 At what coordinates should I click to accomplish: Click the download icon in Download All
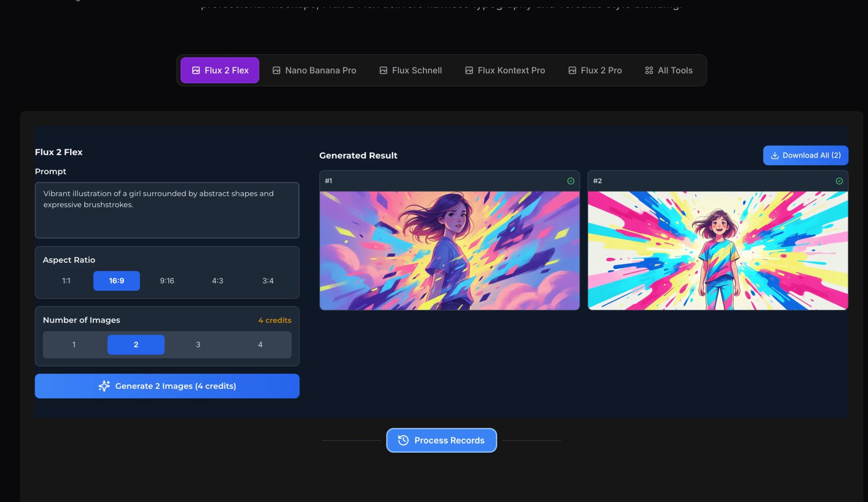click(774, 156)
